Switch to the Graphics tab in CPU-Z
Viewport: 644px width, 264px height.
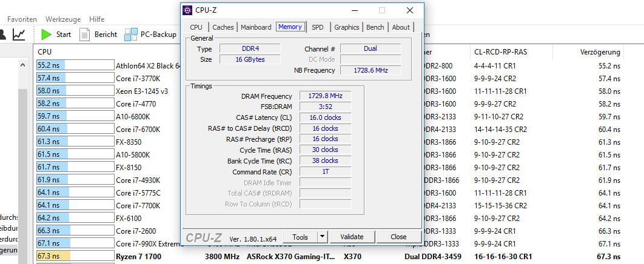347,27
